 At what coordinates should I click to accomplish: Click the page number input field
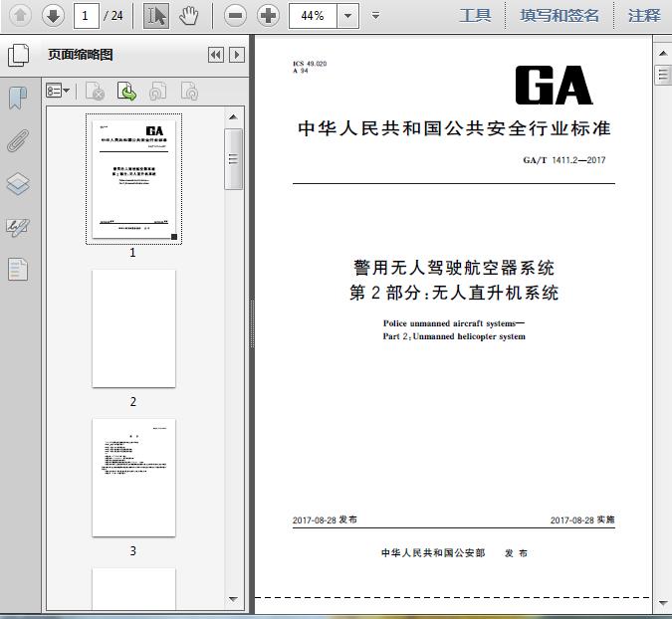point(87,16)
